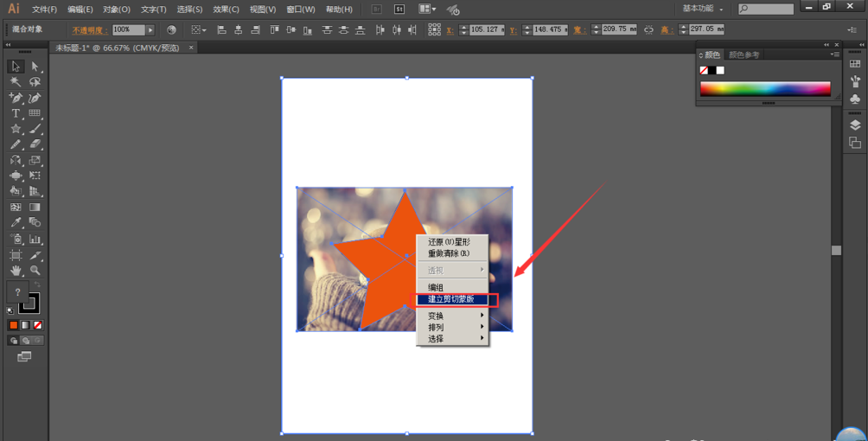Choose 建立剪切蒙版 from context menu
Screen dimensions: 868x441
click(x=453, y=299)
